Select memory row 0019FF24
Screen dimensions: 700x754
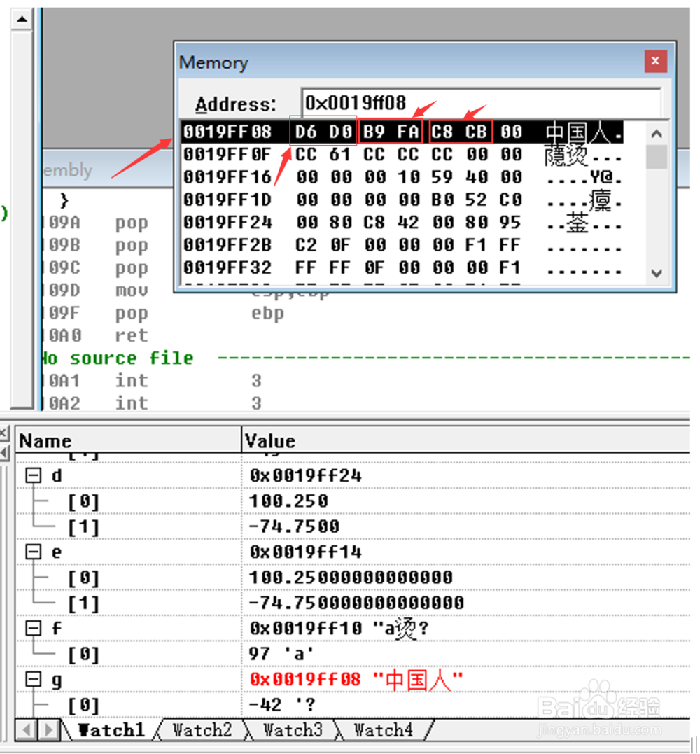(402, 222)
